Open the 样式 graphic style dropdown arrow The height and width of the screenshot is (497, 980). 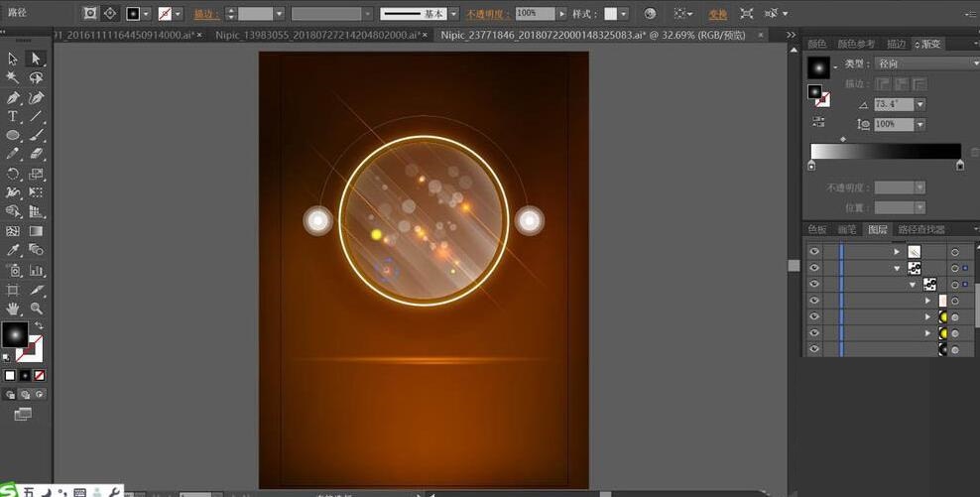(624, 14)
